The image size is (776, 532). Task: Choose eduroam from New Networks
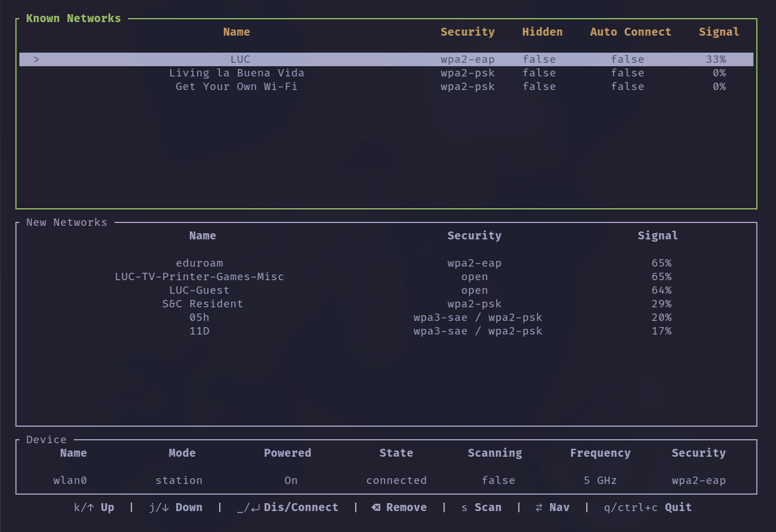(199, 263)
